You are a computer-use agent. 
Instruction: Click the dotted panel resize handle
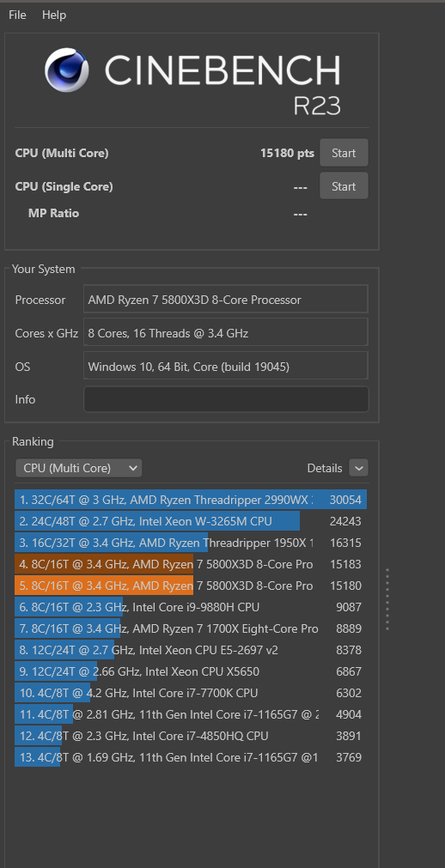click(x=387, y=599)
